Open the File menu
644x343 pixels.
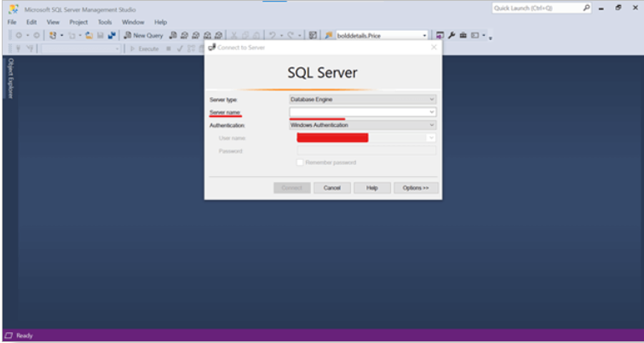tap(12, 22)
